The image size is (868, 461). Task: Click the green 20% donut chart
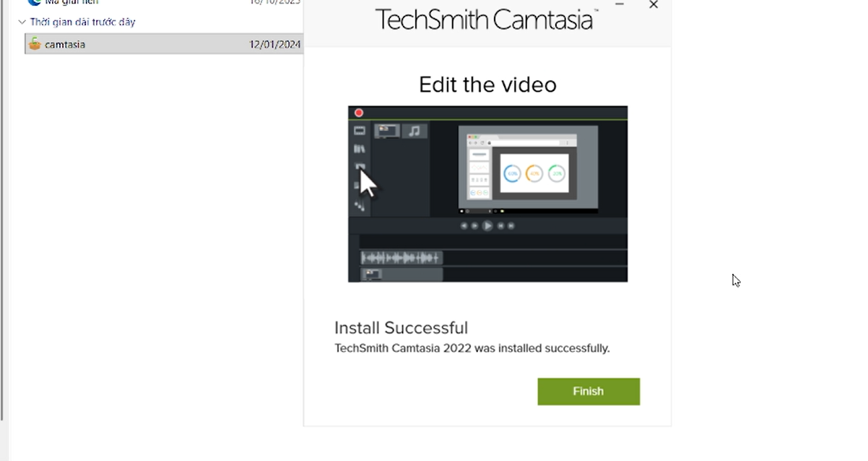(556, 174)
